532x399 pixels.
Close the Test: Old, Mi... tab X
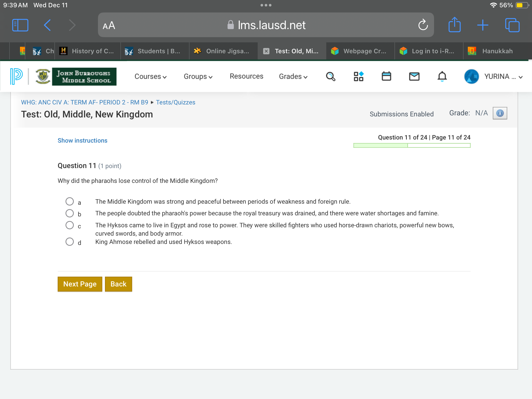coord(266,51)
